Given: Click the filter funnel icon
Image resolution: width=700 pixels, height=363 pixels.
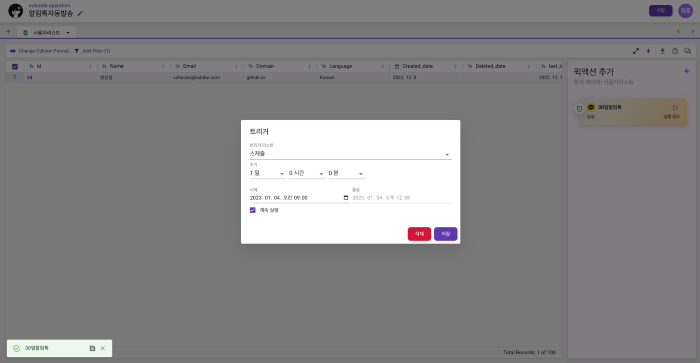Looking at the screenshot, I should (x=77, y=51).
